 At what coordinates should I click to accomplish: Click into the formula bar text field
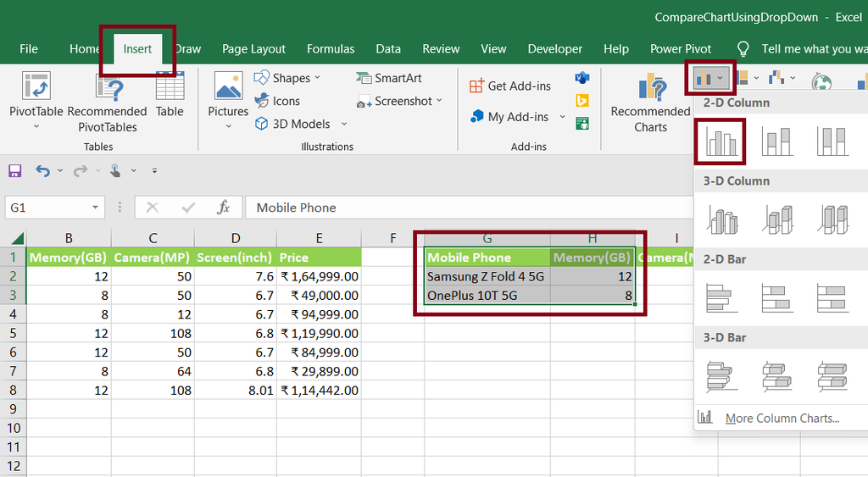tap(466, 208)
